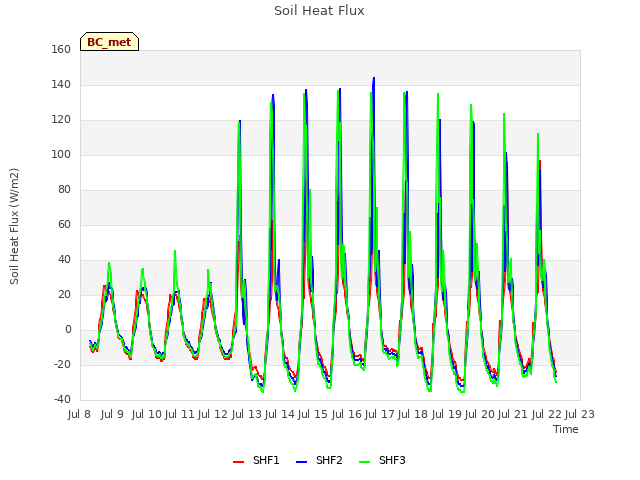
Task: Click the Jul 12 x-axis tick label
Action: click(213, 414)
